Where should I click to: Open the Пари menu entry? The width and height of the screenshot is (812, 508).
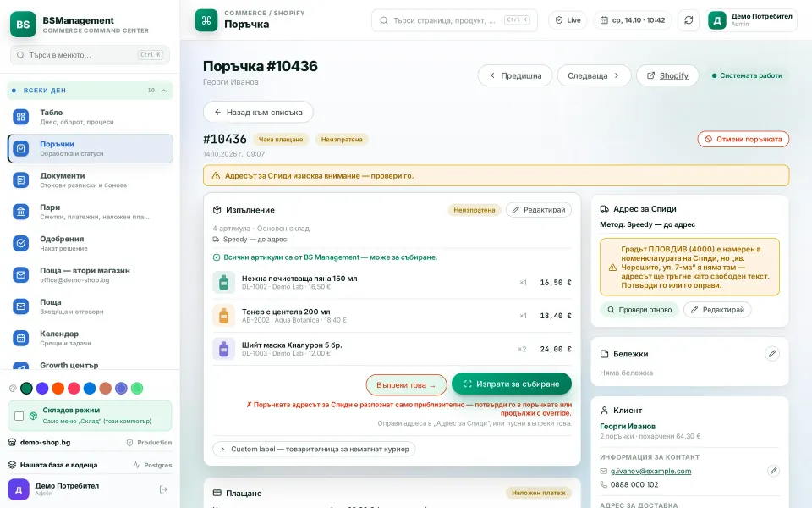point(91,212)
